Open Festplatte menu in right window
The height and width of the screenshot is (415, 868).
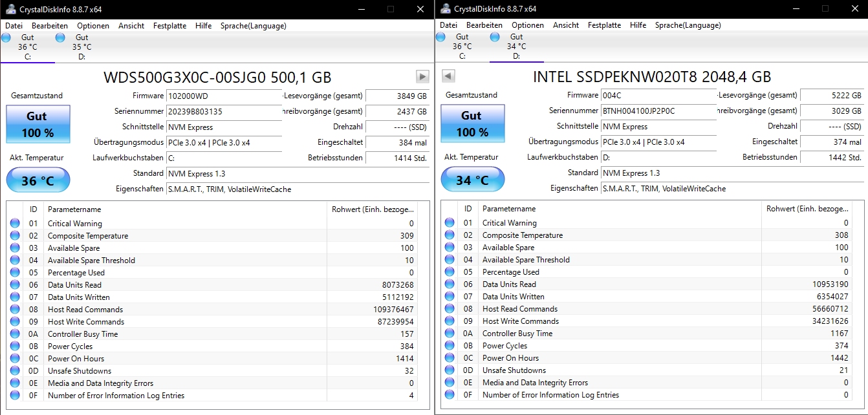(x=604, y=26)
